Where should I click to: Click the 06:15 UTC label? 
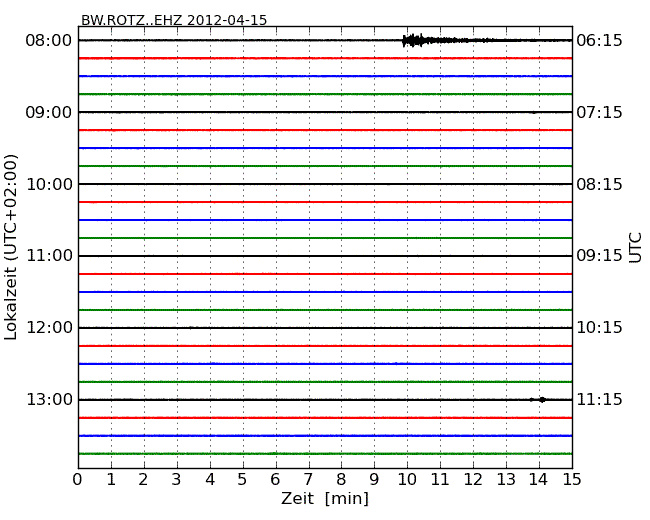click(x=599, y=41)
